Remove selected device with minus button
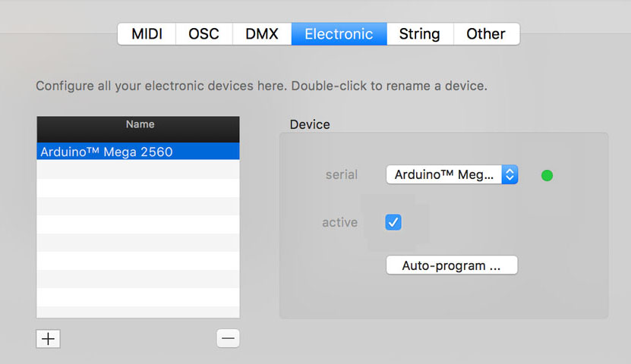Viewport: 631px width, 364px height. 228,339
